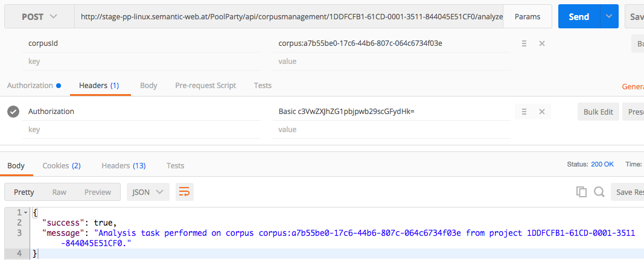Open the response Cookies tab

62,165
